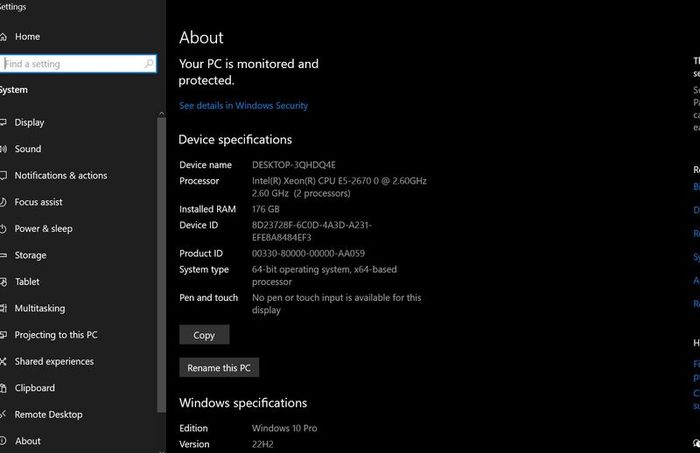Open the Home settings page

tap(27, 37)
